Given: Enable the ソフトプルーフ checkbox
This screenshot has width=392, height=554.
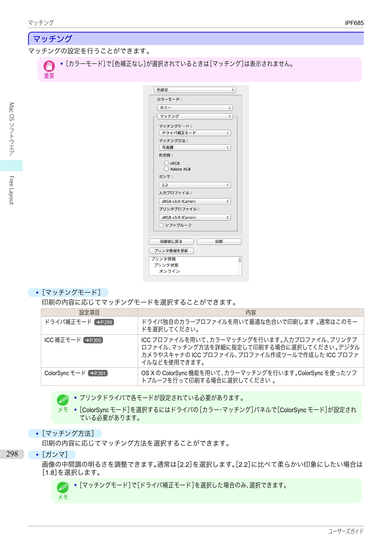Looking at the screenshot, I should click(161, 225).
